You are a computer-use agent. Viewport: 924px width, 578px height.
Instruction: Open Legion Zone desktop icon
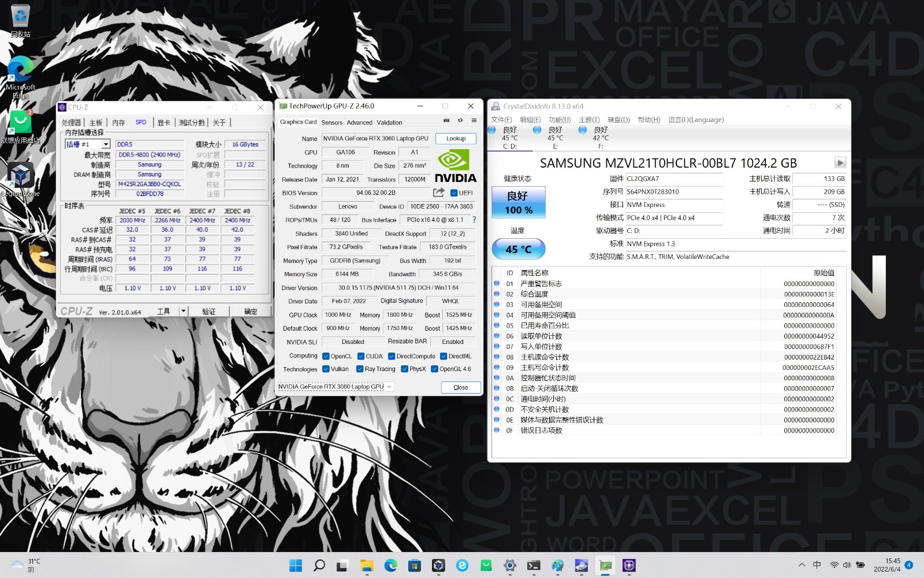(20, 179)
